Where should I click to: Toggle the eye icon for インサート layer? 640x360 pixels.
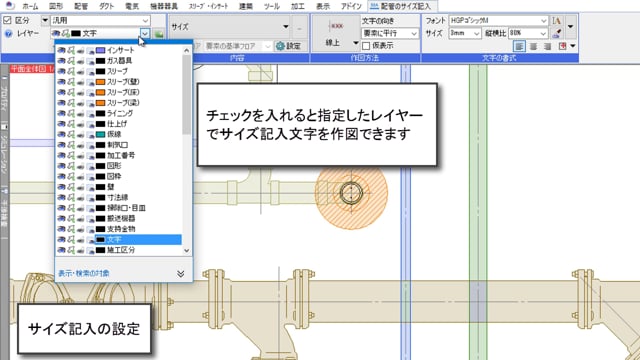pos(61,50)
